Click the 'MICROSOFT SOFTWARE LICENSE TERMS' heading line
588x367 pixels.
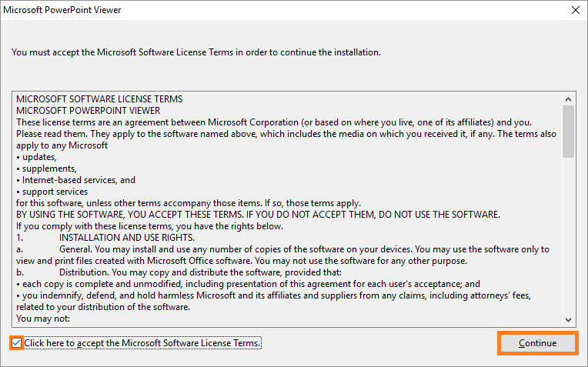point(99,99)
